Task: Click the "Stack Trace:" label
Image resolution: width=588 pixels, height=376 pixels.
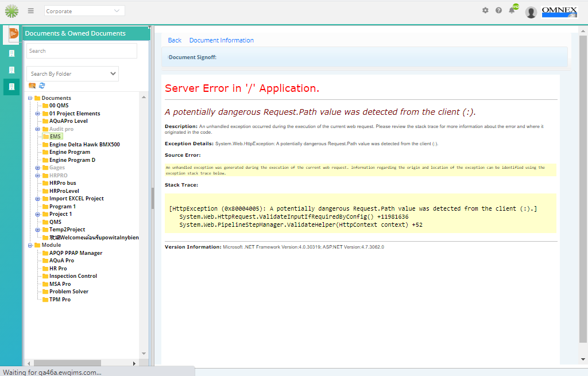Action: (181, 185)
